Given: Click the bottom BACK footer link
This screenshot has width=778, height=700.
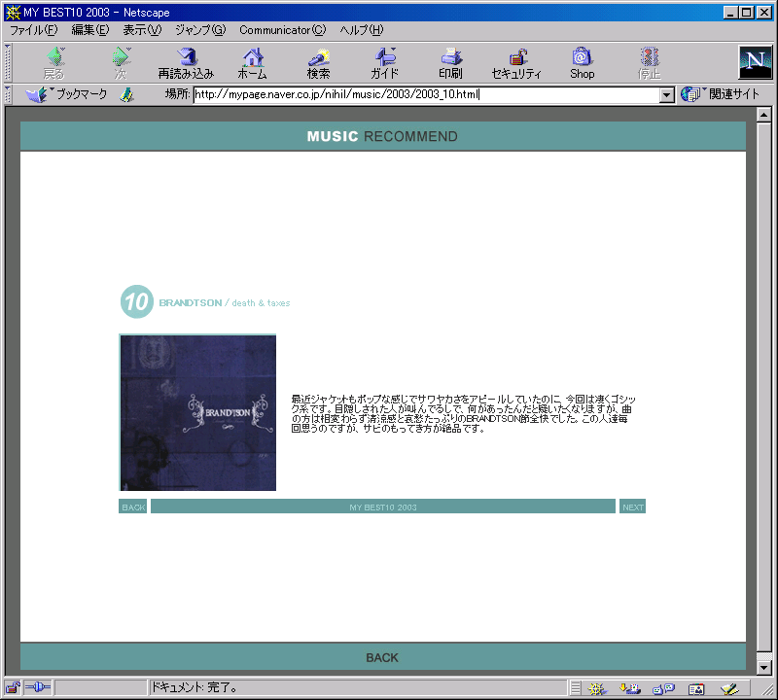Looking at the screenshot, I should [382, 657].
